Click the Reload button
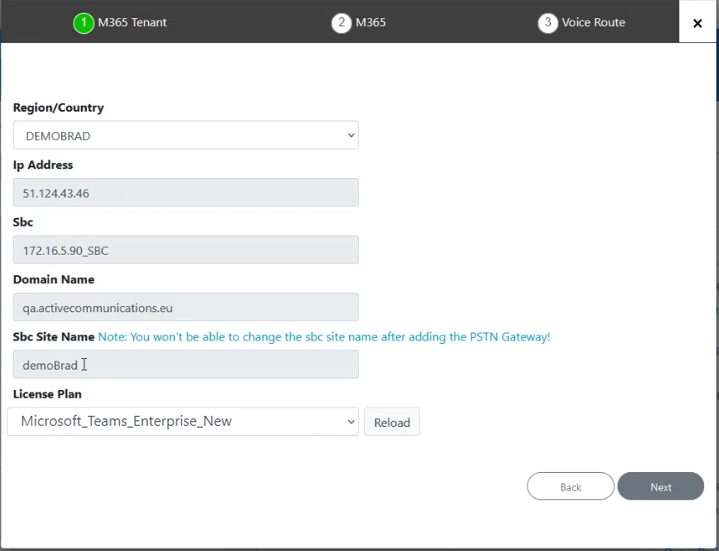719x551 pixels. pos(392,422)
